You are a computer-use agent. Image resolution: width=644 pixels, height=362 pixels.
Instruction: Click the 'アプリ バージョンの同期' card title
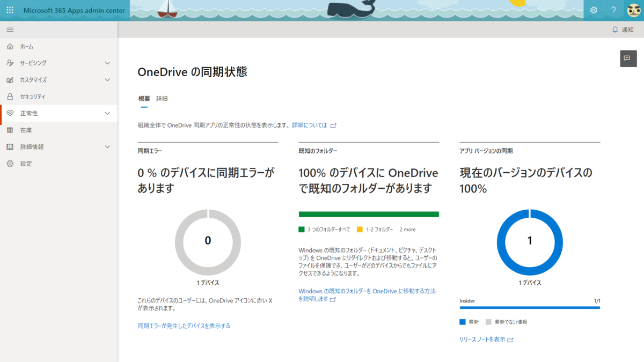[486, 151]
